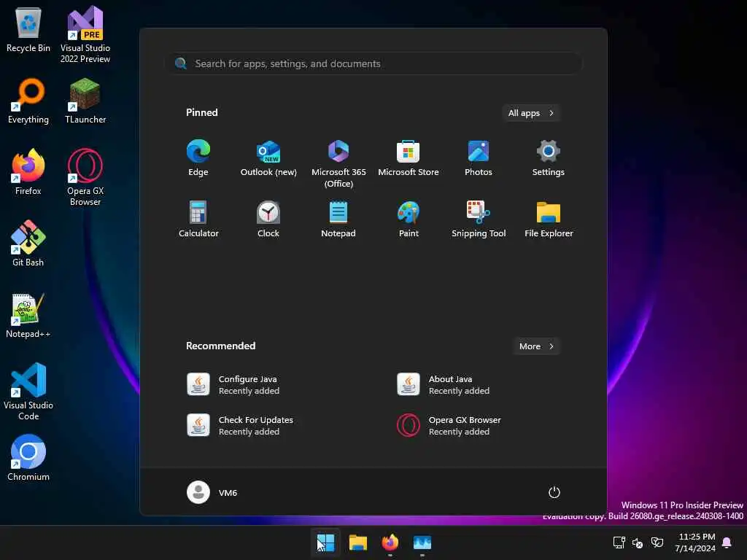Open the notification bell in the system tray
Screen dimensions: 747x560
pos(727,542)
